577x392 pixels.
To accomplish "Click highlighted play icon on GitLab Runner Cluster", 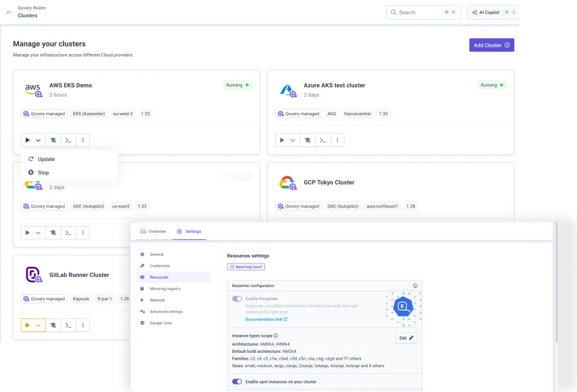I will tap(28, 325).
